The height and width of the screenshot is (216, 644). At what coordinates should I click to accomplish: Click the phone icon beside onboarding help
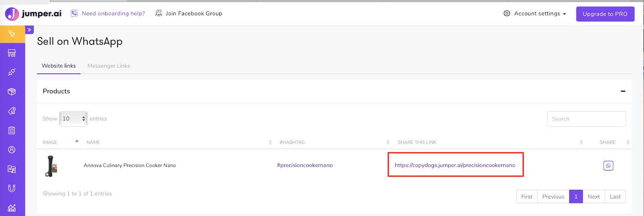74,13
